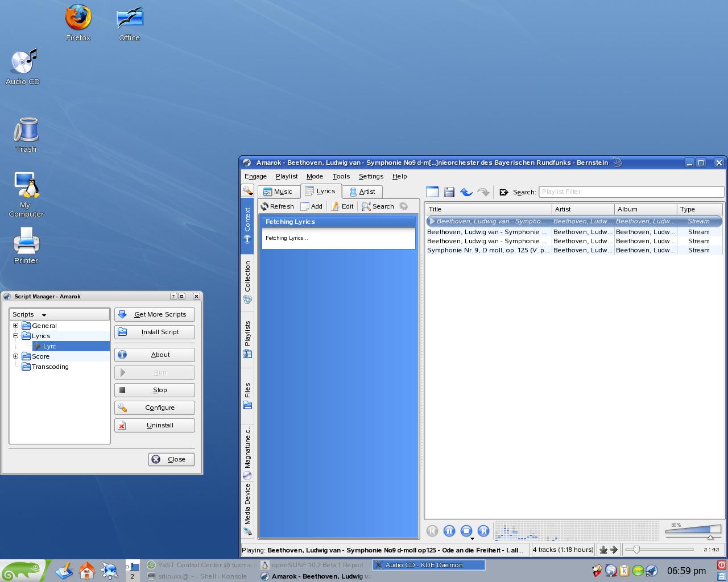Open the script's About info
Screen dimensions: 728x582
point(155,355)
